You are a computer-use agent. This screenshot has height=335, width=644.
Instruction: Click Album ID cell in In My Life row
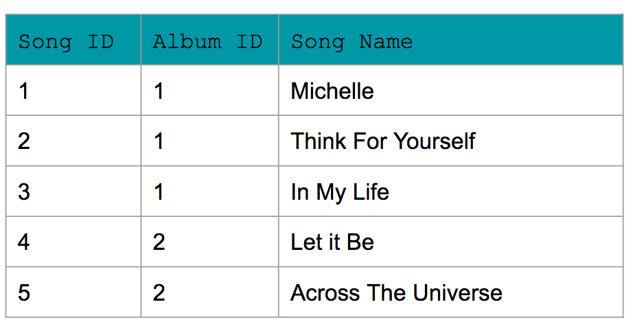pyautogui.click(x=159, y=192)
